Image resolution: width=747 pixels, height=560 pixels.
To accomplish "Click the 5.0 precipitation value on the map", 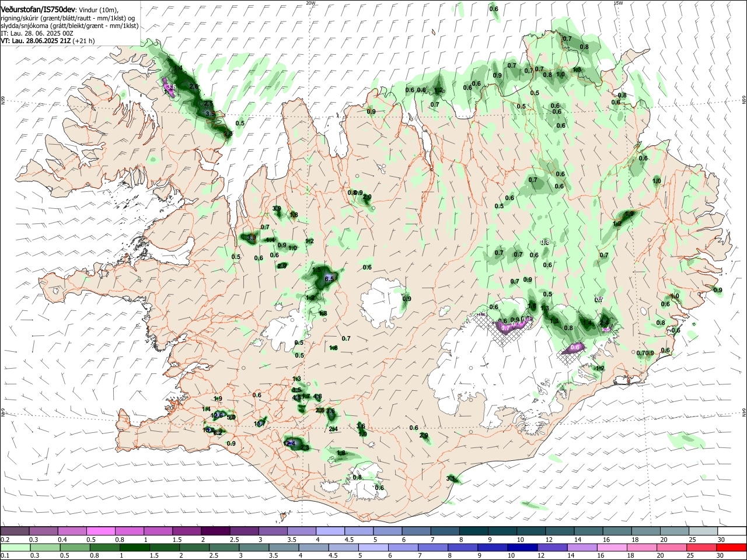I will (x=231, y=417).
